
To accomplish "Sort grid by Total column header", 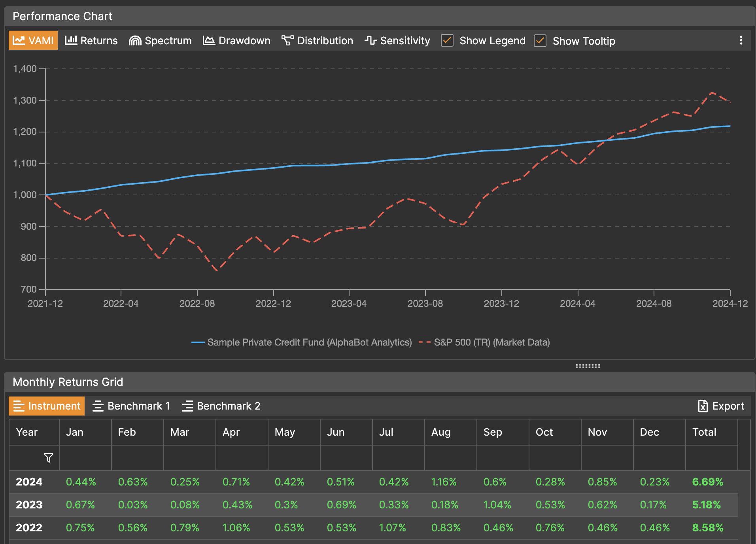I will pos(704,432).
